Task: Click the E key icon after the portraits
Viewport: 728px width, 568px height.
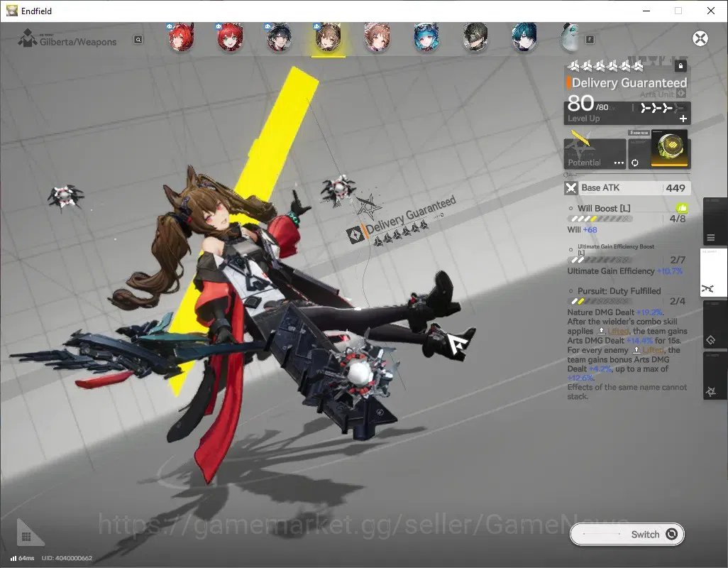Action: (590, 40)
